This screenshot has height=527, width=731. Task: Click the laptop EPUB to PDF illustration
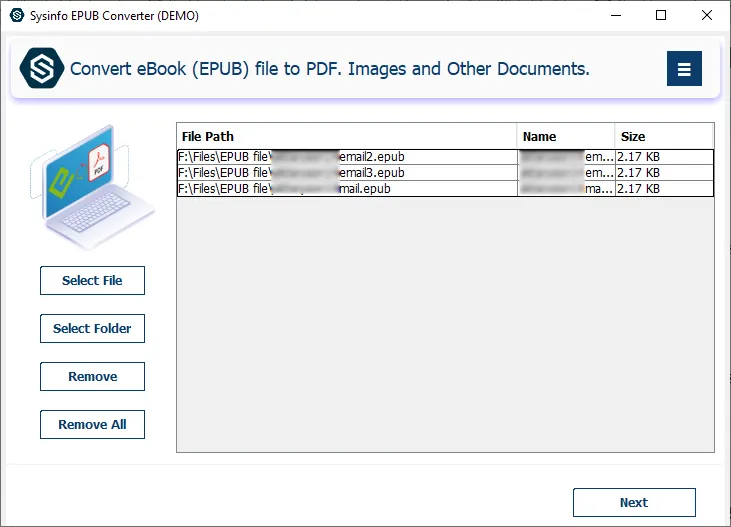click(91, 187)
